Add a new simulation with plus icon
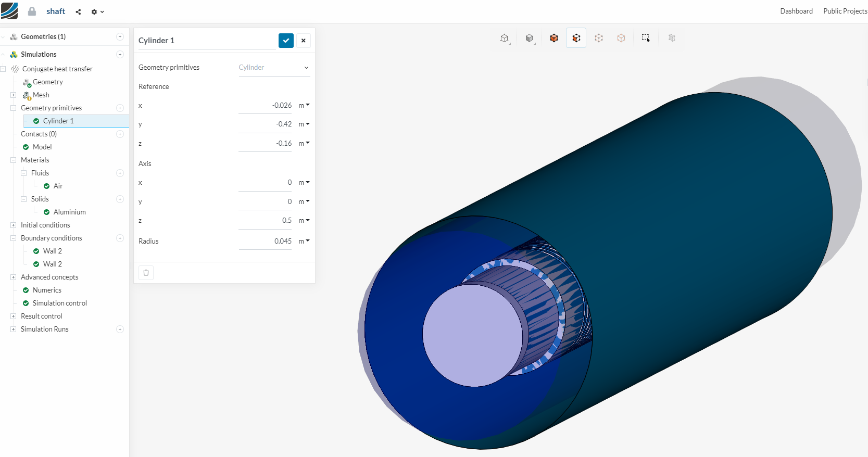This screenshot has height=457, width=868. [120, 54]
